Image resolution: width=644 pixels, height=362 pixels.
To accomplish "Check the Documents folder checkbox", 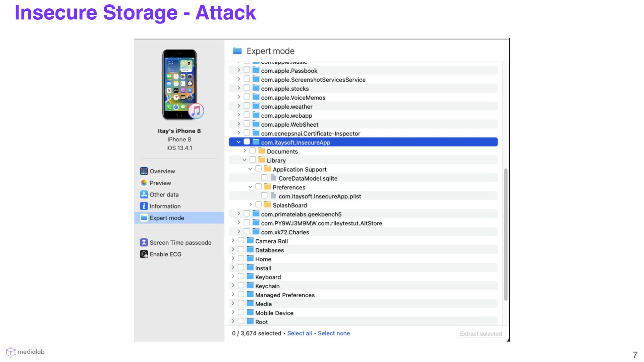I will point(253,151).
